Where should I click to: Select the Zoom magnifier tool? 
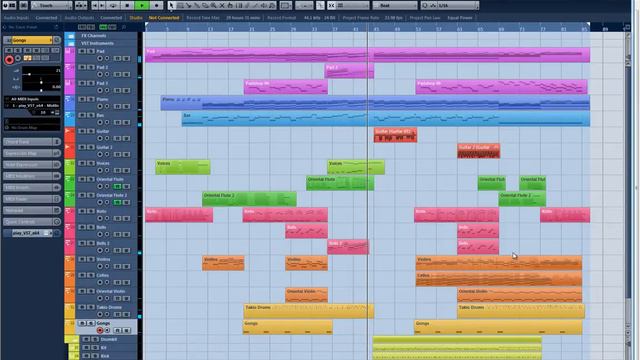[213, 5]
